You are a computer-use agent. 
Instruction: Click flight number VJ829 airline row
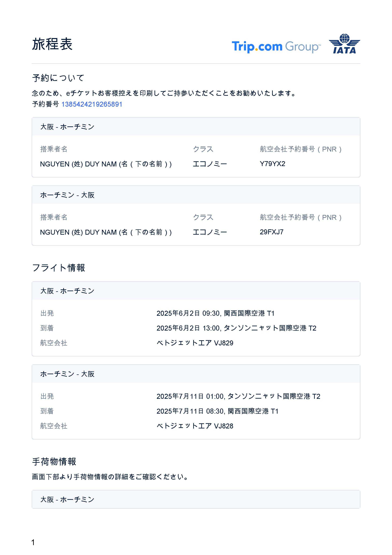point(195,343)
